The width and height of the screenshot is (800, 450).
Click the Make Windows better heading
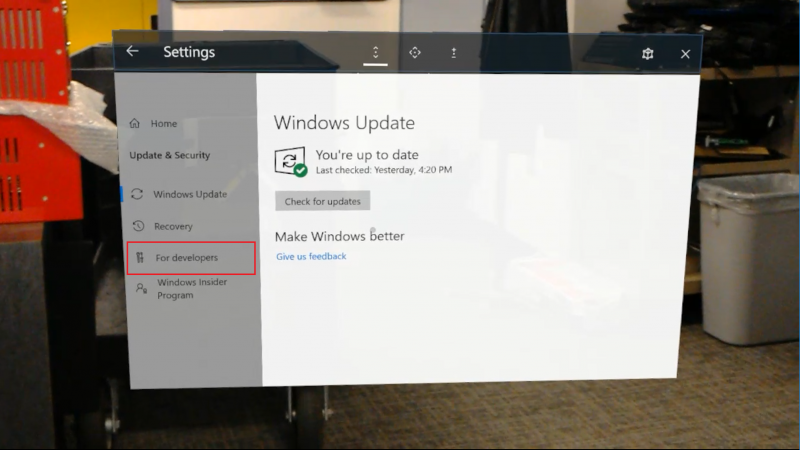(x=340, y=236)
